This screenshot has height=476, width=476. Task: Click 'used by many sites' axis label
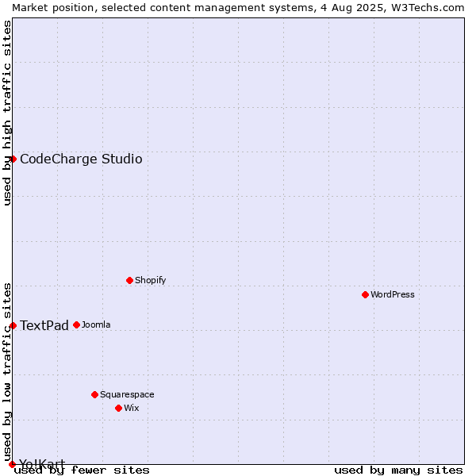coord(398,470)
